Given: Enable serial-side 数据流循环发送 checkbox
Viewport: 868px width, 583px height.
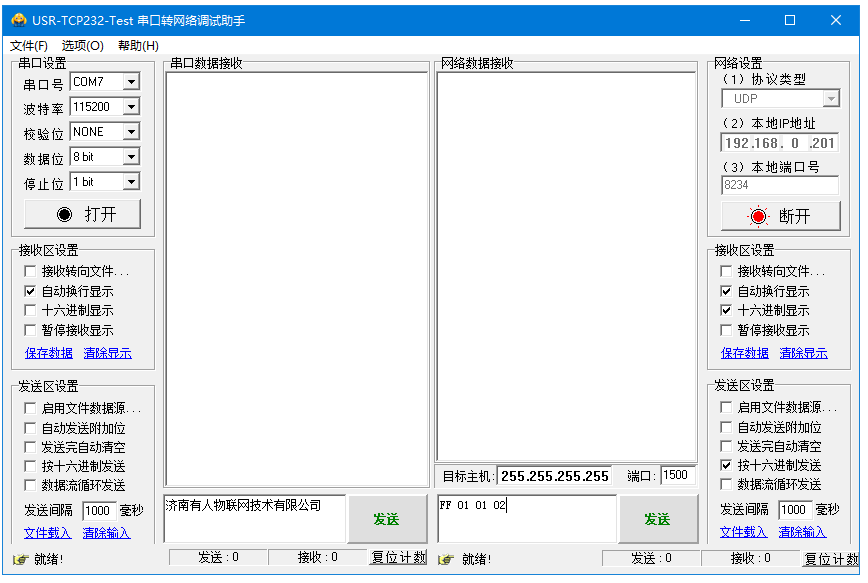Looking at the screenshot, I should [x=30, y=486].
